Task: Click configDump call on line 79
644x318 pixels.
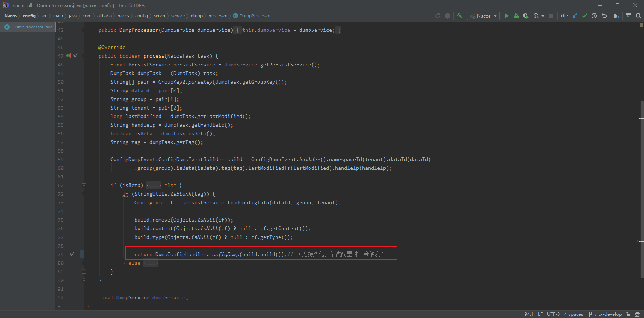Action: 224,254
